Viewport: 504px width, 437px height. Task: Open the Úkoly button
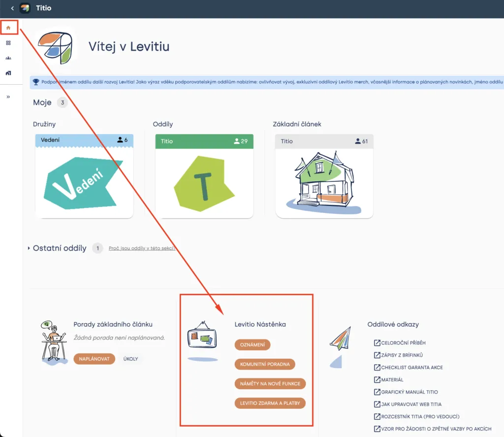pos(130,359)
